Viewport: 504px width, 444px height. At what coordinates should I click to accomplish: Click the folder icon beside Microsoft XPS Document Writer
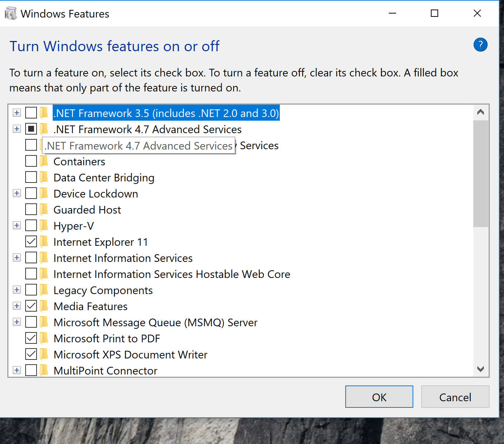(44, 354)
